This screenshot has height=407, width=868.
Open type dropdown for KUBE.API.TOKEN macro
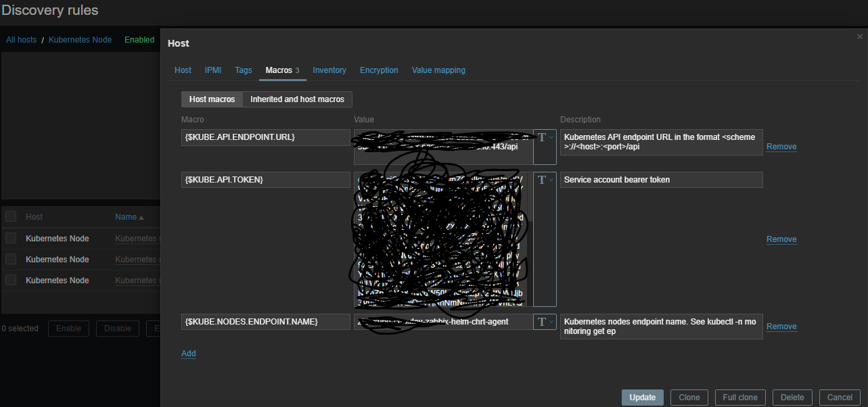click(545, 180)
